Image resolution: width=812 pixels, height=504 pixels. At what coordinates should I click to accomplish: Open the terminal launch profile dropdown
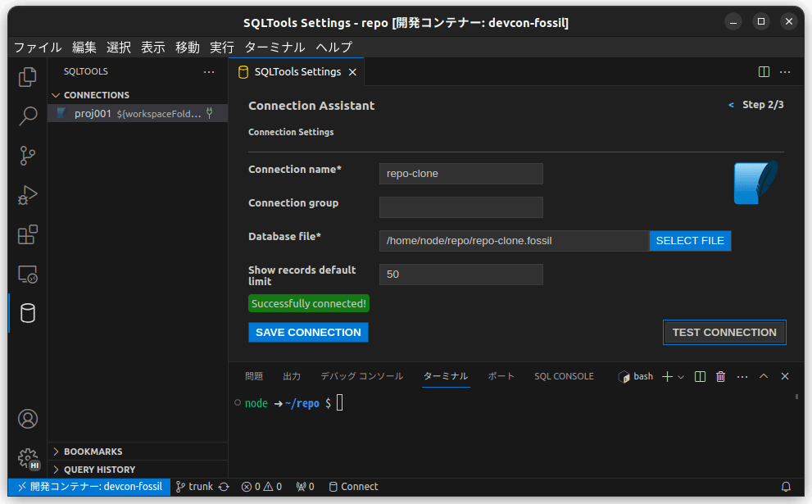[x=681, y=377]
